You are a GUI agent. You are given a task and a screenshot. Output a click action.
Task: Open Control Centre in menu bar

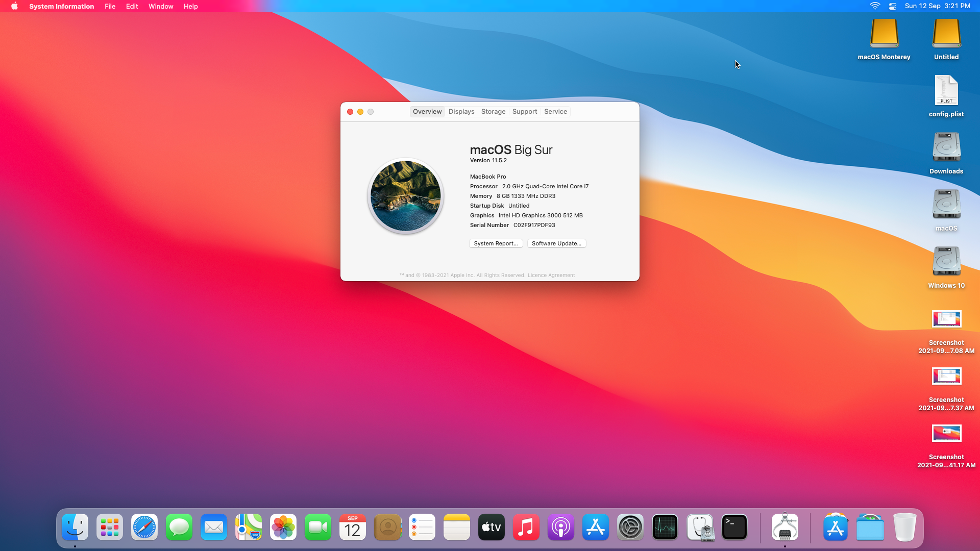pos(893,6)
